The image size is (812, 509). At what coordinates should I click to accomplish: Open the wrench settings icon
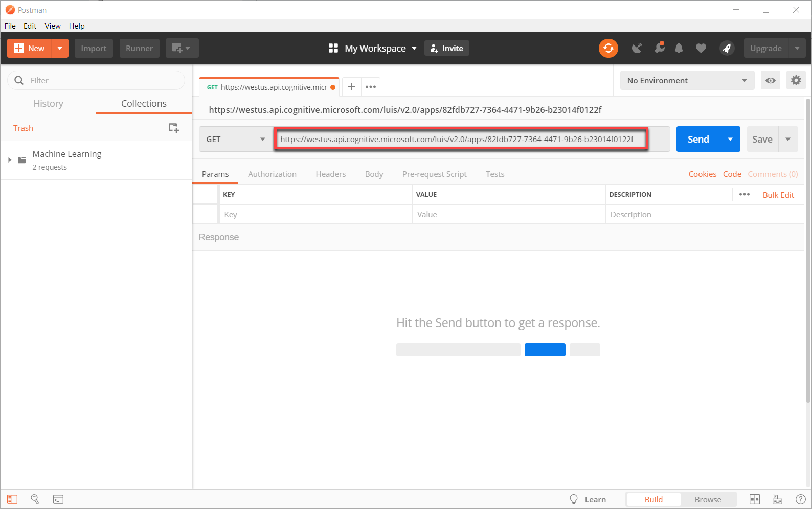[x=660, y=48]
